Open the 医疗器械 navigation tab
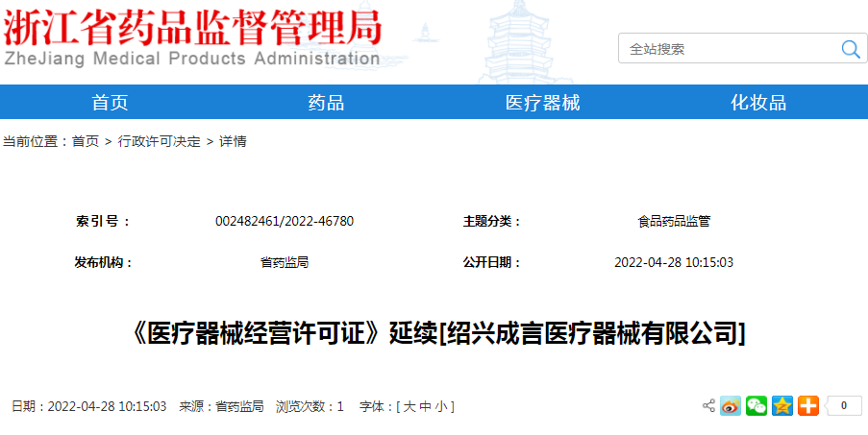This screenshot has width=868, height=435. pyautogui.click(x=542, y=102)
